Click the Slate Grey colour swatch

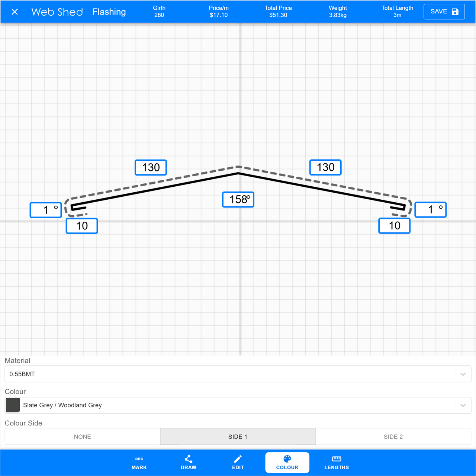pyautogui.click(x=13, y=405)
